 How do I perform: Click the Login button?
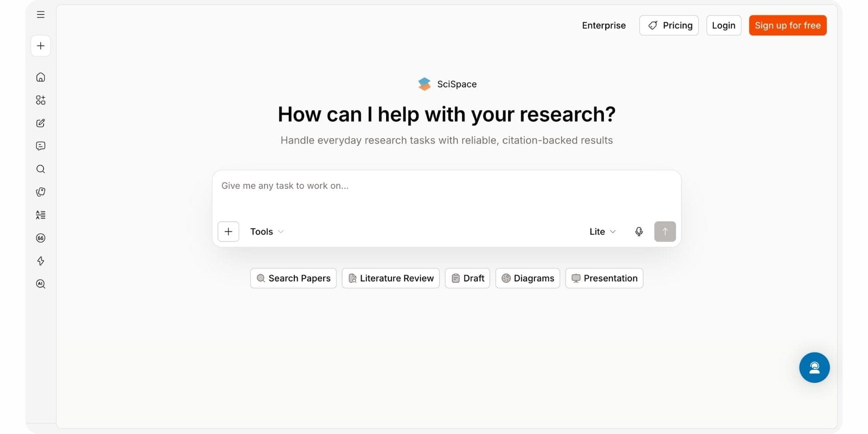(724, 25)
